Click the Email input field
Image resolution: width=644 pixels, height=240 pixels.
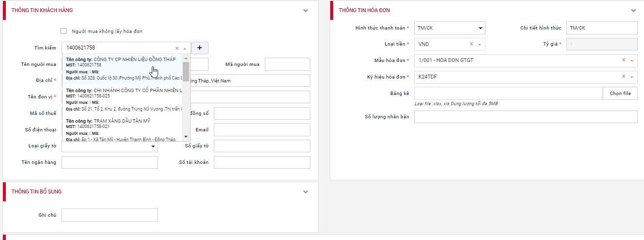tap(261, 130)
